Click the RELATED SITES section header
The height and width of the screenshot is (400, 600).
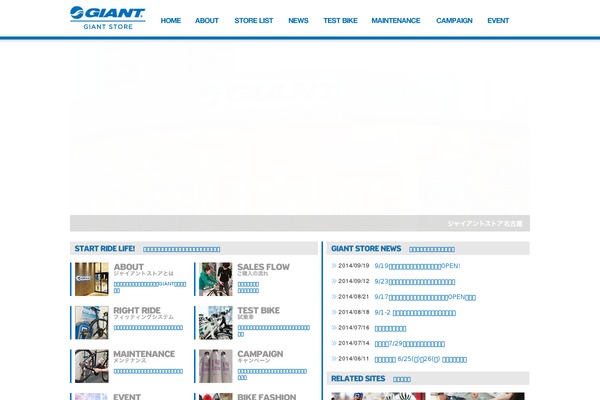point(428,378)
